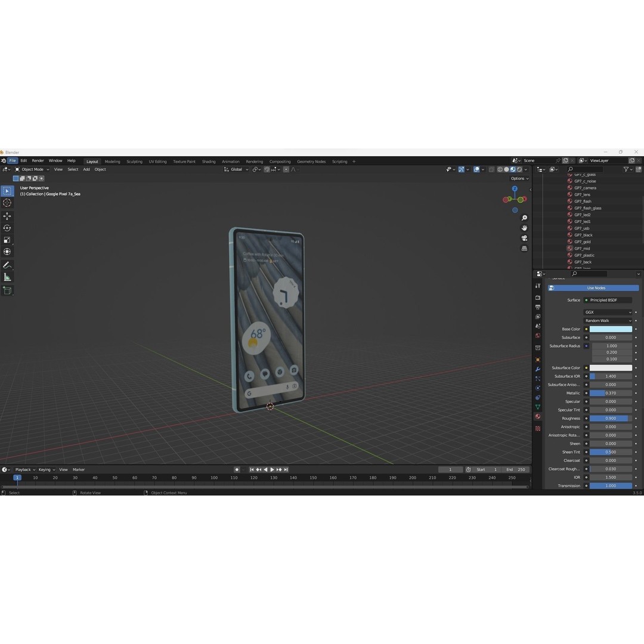Toggle viewport gizmos display
This screenshot has width=644, height=644.
pos(461,169)
